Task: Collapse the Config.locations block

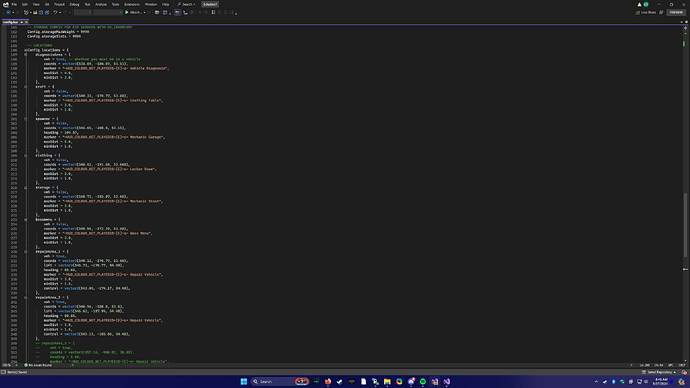Action: [26, 50]
